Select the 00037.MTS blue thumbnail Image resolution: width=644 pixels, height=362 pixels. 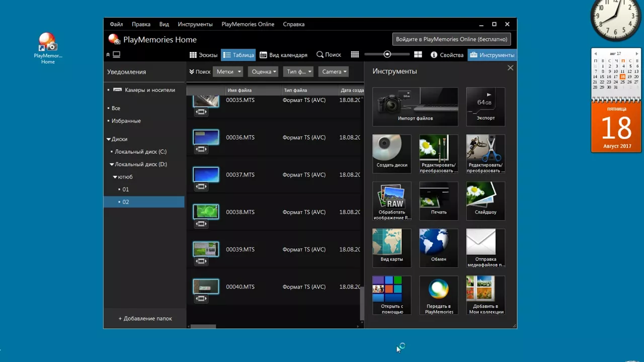point(206,174)
